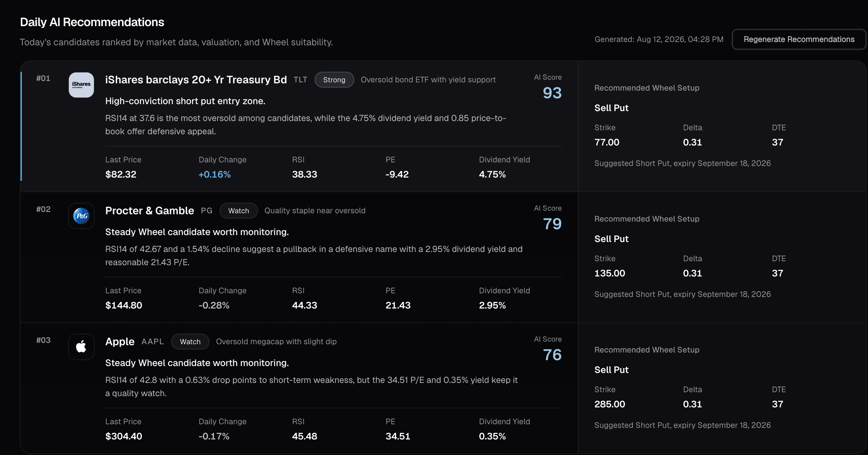Click Dividend Yield 2.95% value
This screenshot has height=455, width=868.
[x=492, y=306]
